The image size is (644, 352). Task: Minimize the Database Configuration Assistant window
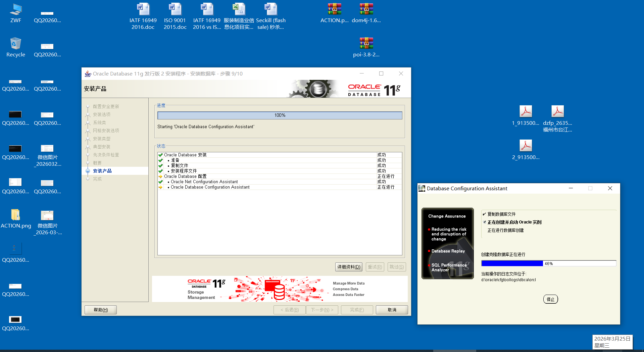571,188
